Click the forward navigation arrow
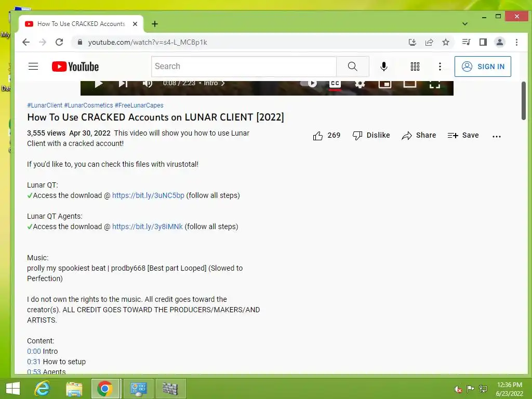 tap(43, 42)
